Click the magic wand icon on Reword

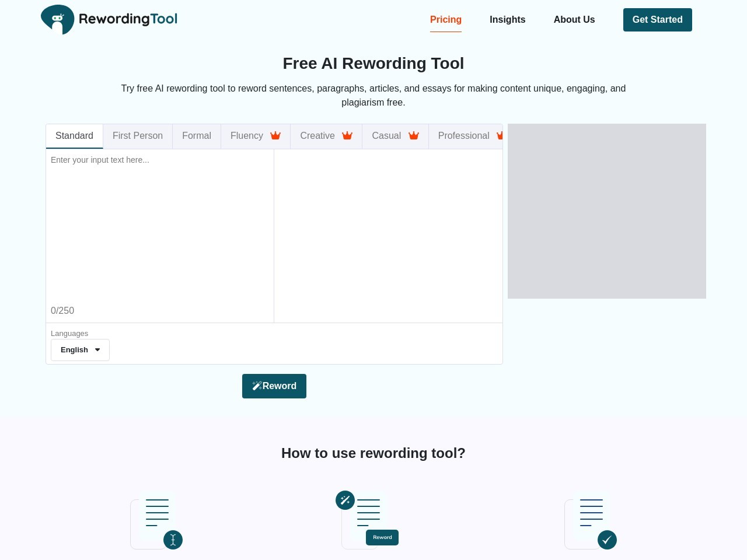257,386
